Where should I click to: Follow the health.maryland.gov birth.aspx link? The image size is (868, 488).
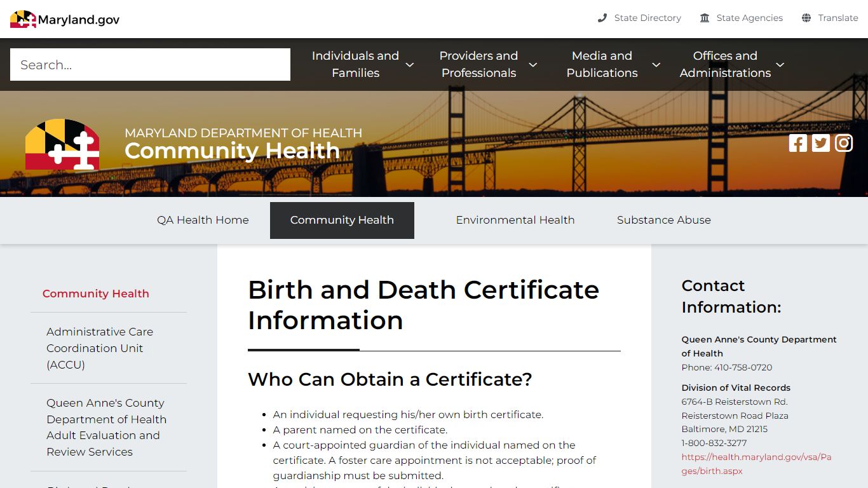pos(756,464)
